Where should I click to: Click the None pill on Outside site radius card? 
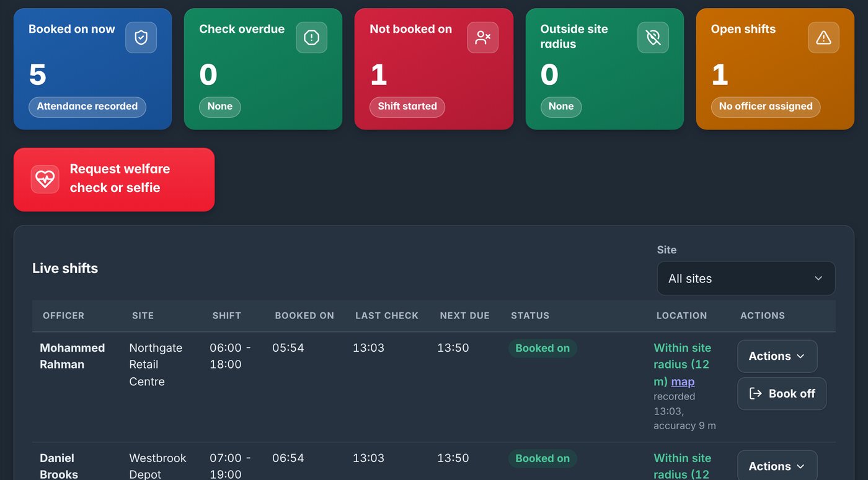(561, 107)
